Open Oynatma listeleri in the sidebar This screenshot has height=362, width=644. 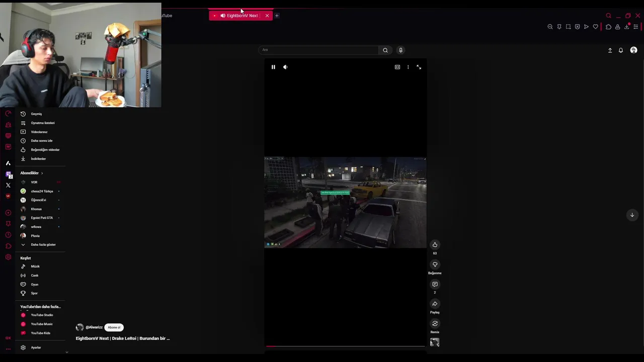[40, 123]
